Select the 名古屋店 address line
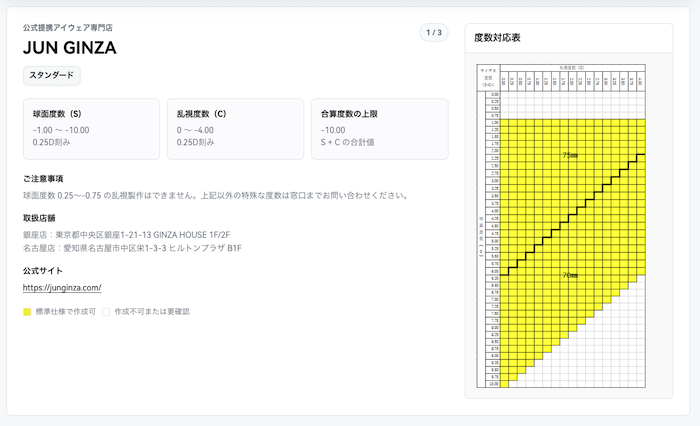This screenshot has height=426, width=700. (133, 248)
